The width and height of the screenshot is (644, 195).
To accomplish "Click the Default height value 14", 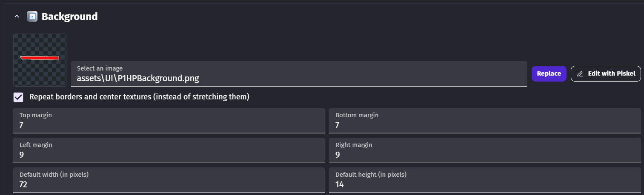I will pyautogui.click(x=340, y=185).
